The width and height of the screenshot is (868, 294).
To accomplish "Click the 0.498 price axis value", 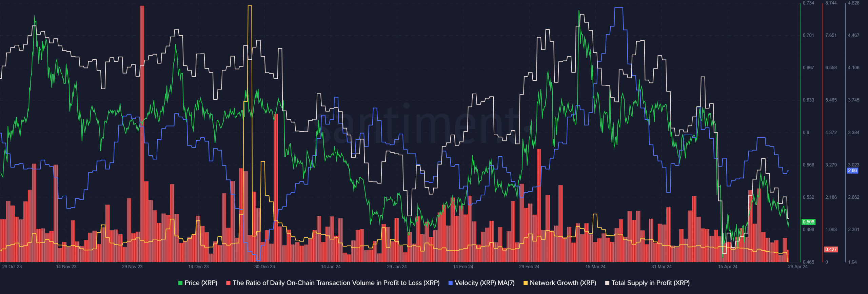I will click(x=808, y=230).
